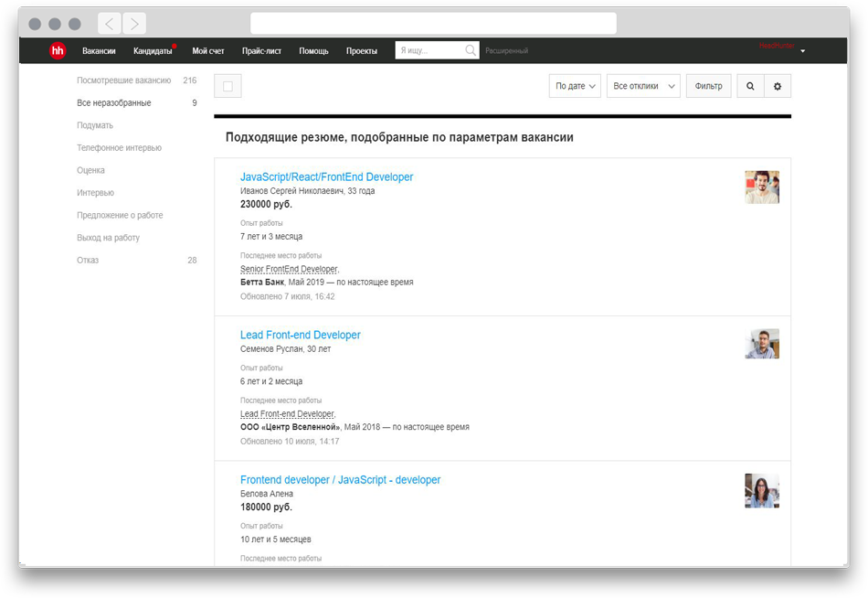Viewport: 868px width, 598px height.
Task: Click the hh logo icon
Action: coord(58,51)
